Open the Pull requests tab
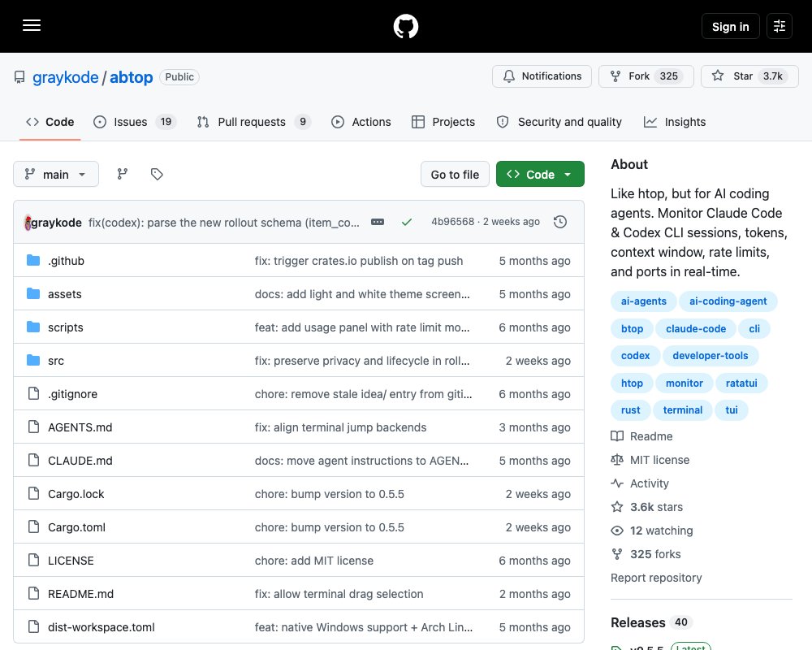 click(253, 122)
